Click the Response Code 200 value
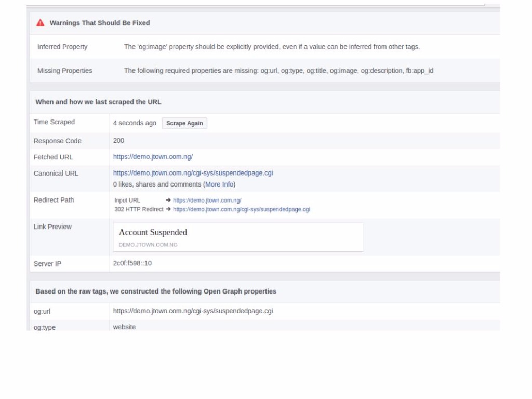The width and height of the screenshot is (532, 399). [x=118, y=140]
